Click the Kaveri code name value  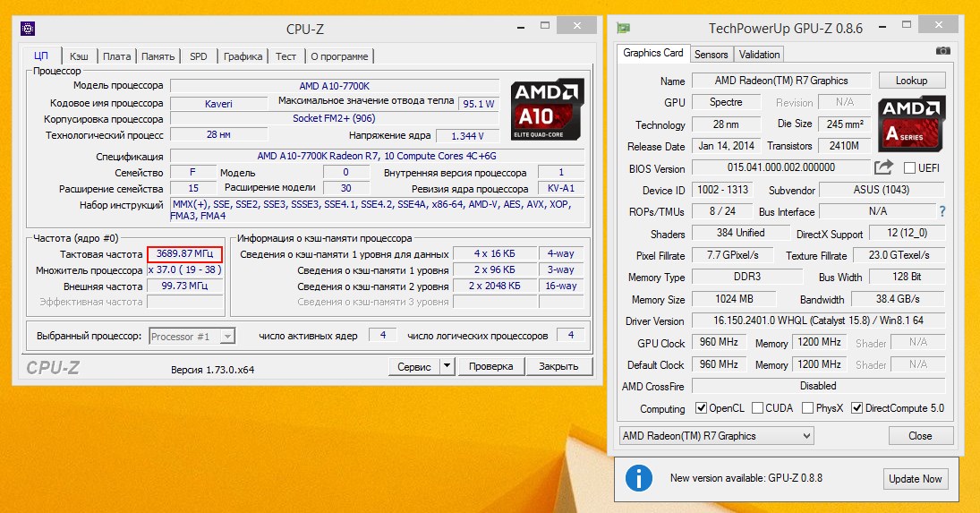pos(218,104)
